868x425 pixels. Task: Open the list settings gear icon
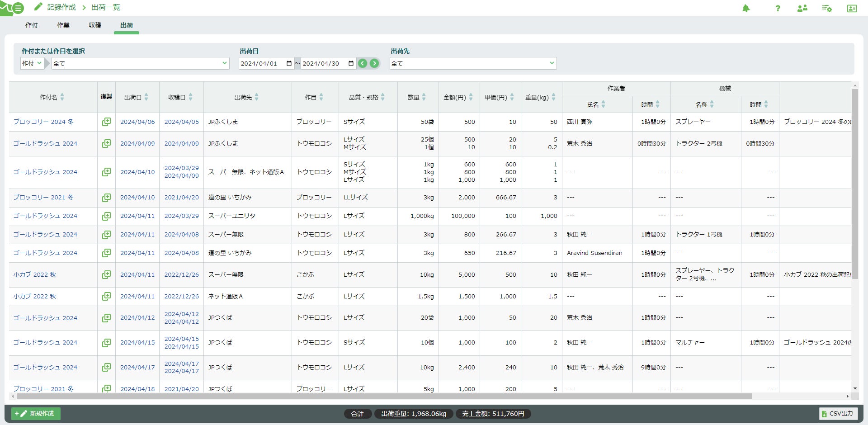click(827, 8)
